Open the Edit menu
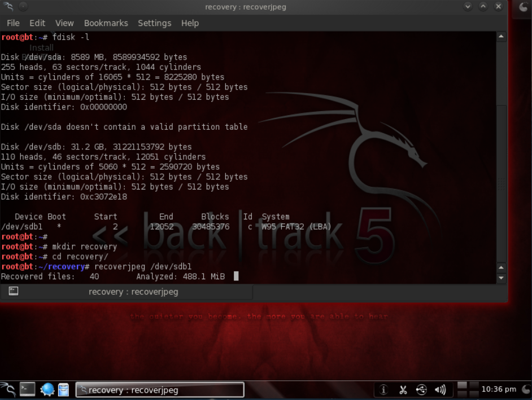Viewport: 532px width, 400px height. pyautogui.click(x=37, y=23)
